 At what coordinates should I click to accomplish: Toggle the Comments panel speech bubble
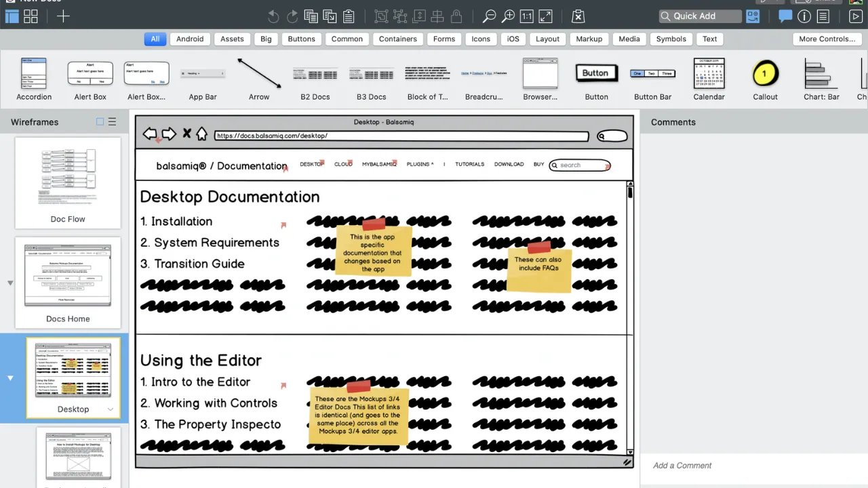(785, 16)
